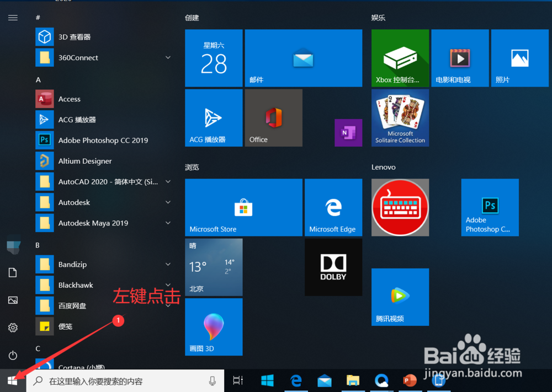The image size is (552, 392).
Task: Expand the Autodesk Maya 2019 folder
Action: [104, 223]
